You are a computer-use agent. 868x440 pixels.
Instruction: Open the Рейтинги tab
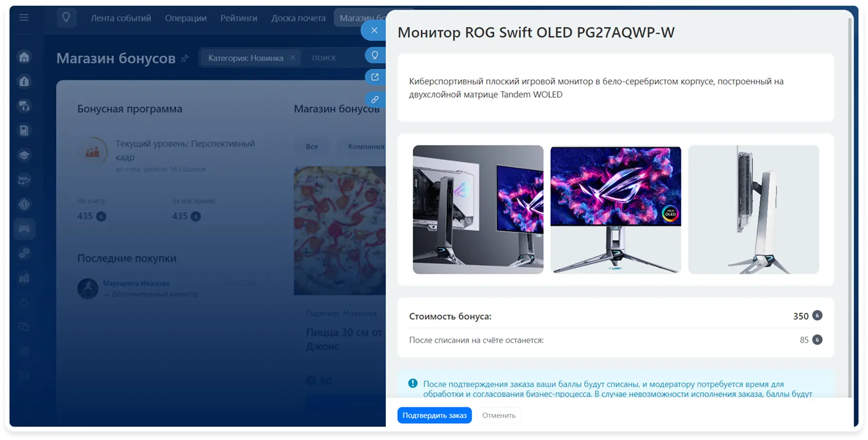239,18
